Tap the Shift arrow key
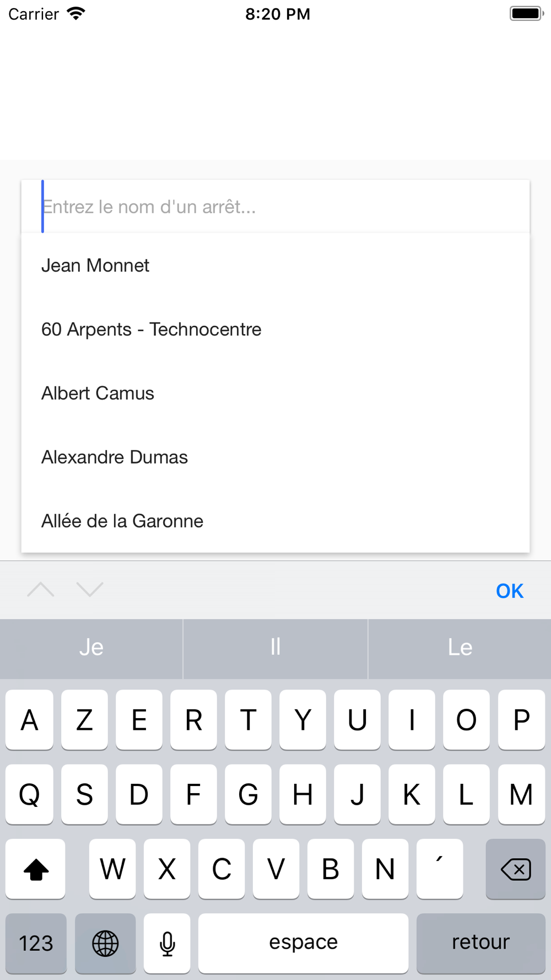The height and width of the screenshot is (980, 551). click(36, 869)
